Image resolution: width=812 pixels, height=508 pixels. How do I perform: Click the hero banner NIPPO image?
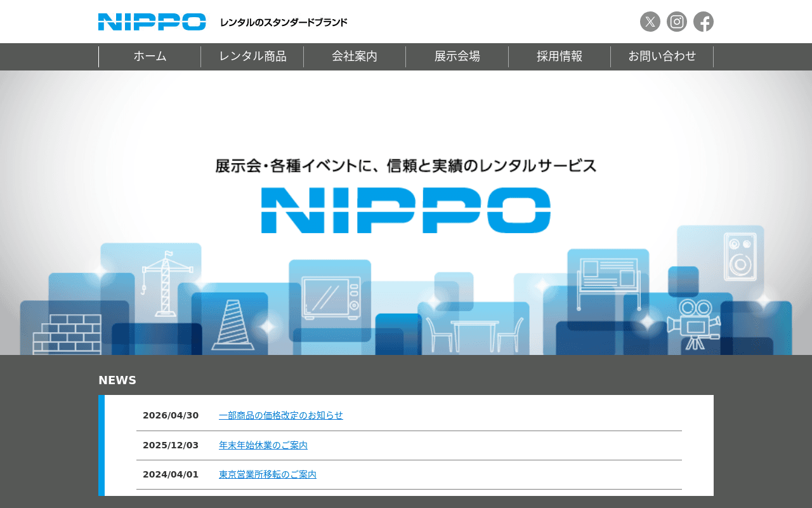tap(406, 213)
